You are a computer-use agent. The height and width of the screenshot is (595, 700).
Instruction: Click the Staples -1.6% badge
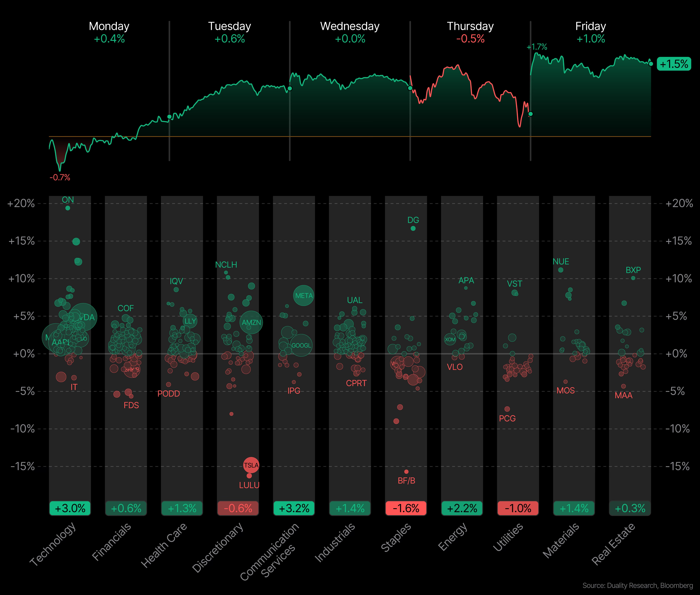[406, 508]
